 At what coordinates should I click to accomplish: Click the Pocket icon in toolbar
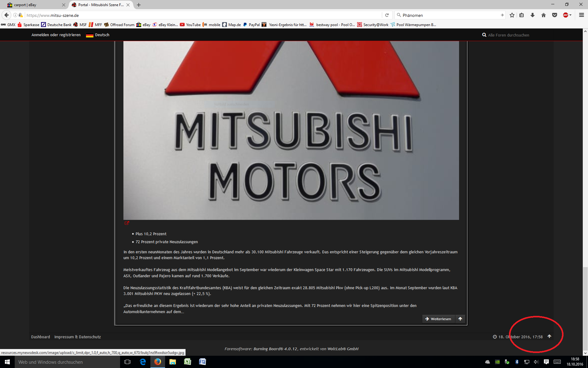(x=554, y=15)
